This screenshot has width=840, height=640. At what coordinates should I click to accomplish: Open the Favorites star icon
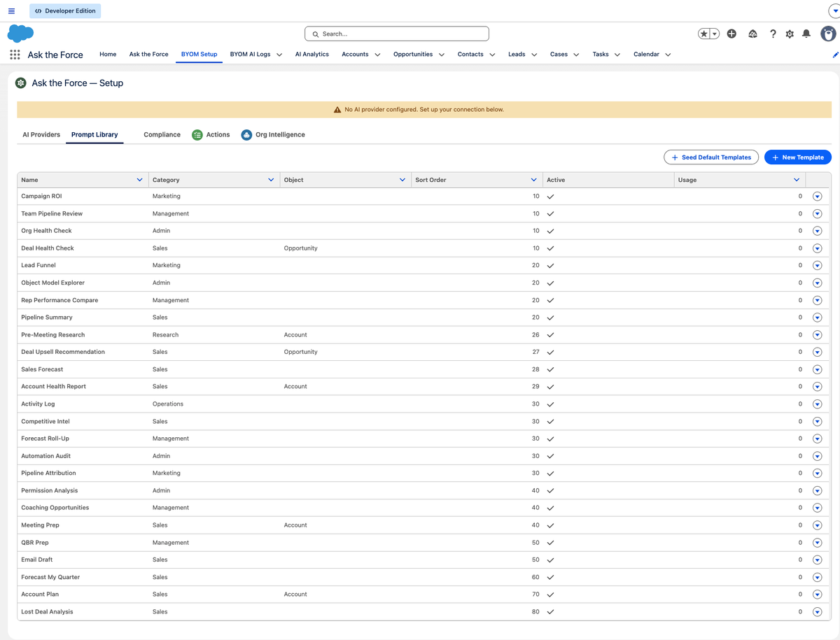pos(703,34)
